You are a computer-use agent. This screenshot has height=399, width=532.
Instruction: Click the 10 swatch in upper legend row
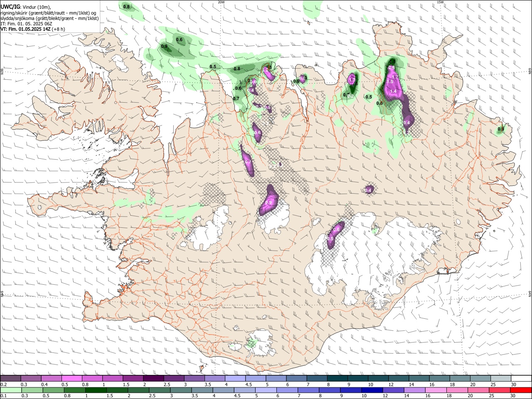click(378, 378)
